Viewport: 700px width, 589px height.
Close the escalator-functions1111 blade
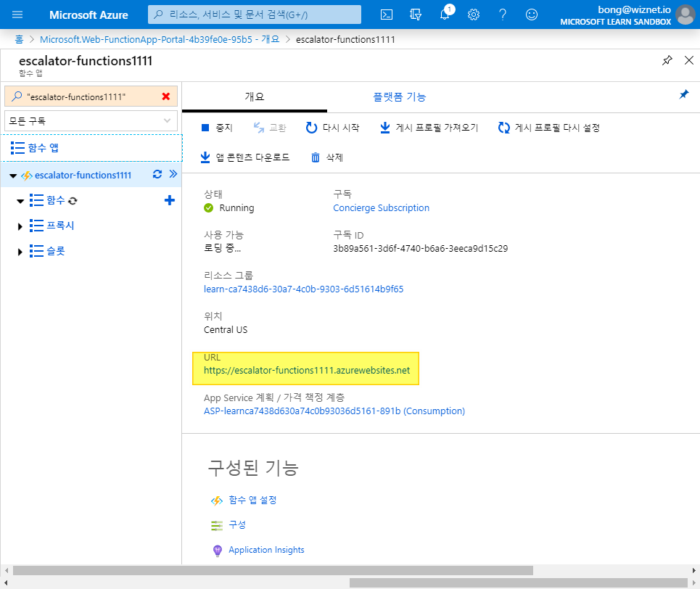pos(689,60)
